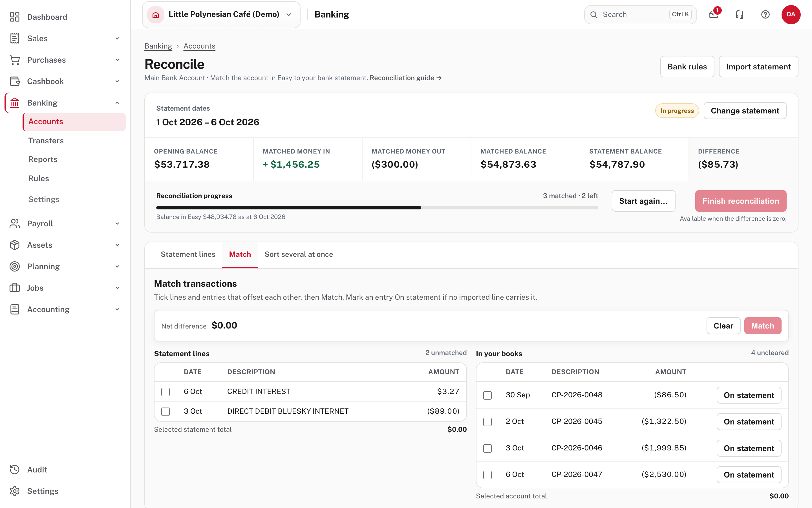Click the In progress status badge
The image size is (812, 508).
(x=677, y=111)
